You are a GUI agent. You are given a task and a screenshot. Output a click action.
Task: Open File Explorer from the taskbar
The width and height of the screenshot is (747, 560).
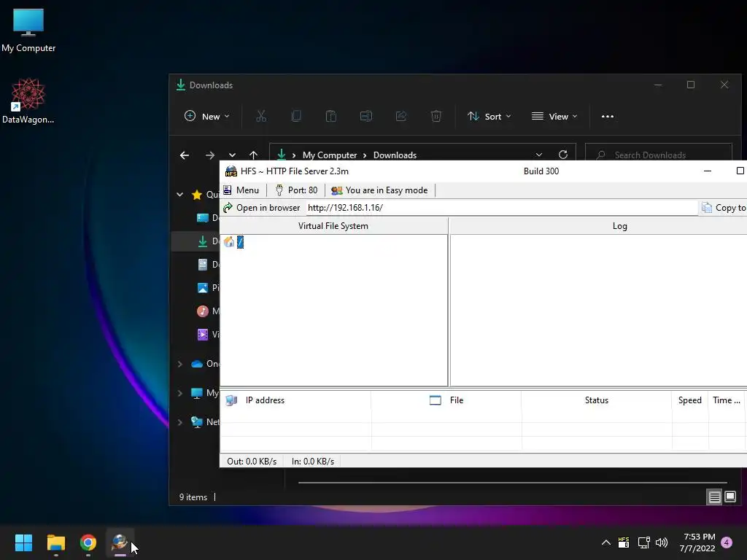tap(55, 542)
